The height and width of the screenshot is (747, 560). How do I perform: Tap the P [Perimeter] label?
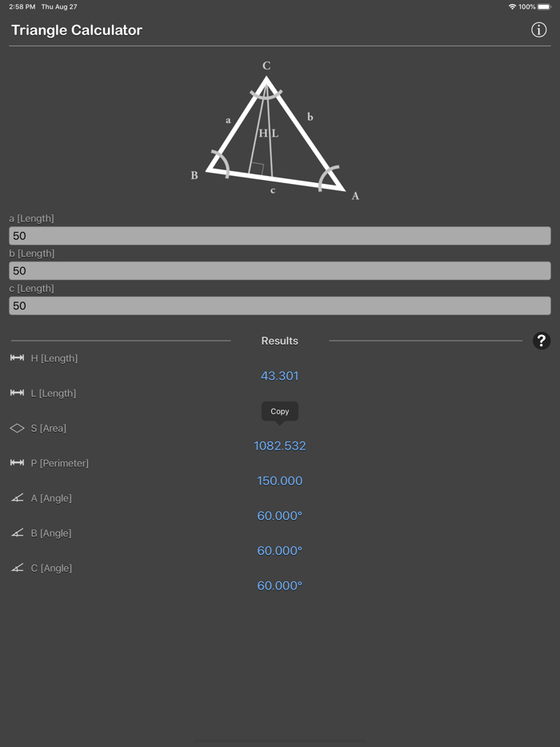(x=59, y=463)
